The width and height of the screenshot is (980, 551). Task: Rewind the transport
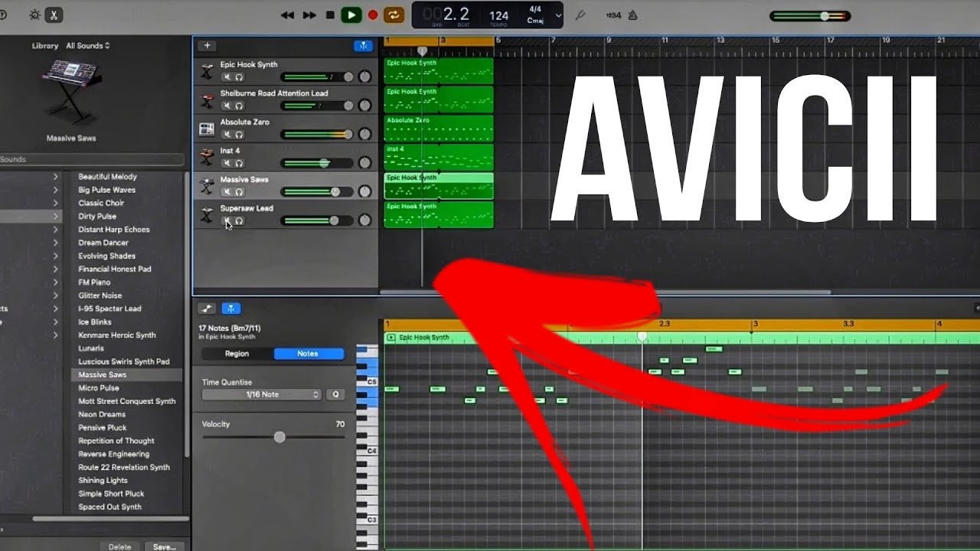[x=288, y=15]
